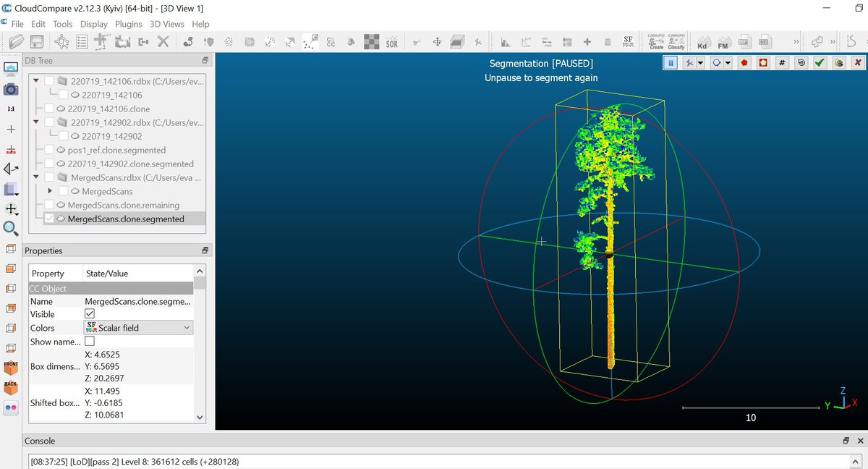Set the BACK view cube
Image resolution: width=868 pixels, height=469 pixels.
click(11, 388)
